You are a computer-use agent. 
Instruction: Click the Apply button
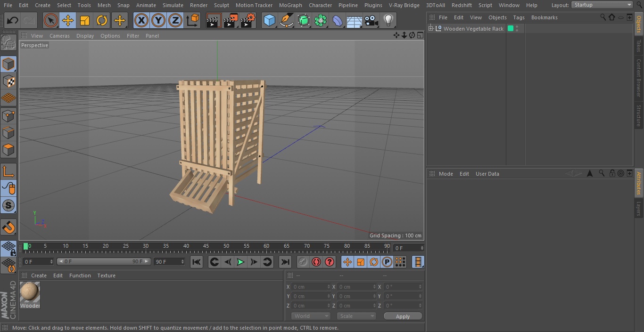click(x=403, y=316)
